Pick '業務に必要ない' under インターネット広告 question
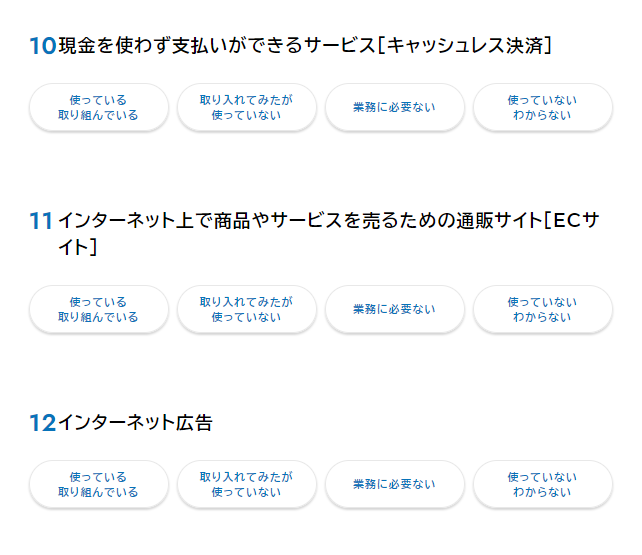This screenshot has height=555, width=642. (x=394, y=485)
